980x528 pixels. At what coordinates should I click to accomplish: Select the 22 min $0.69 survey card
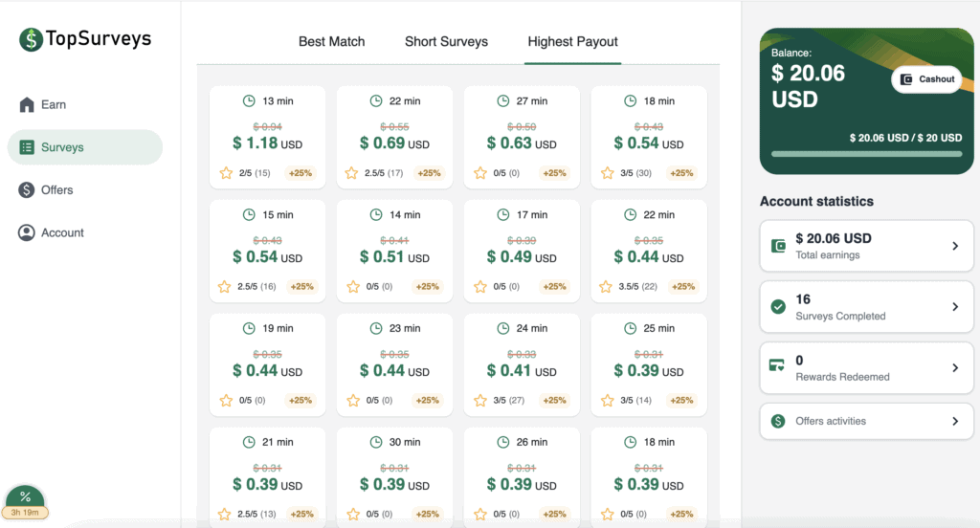[x=394, y=137]
